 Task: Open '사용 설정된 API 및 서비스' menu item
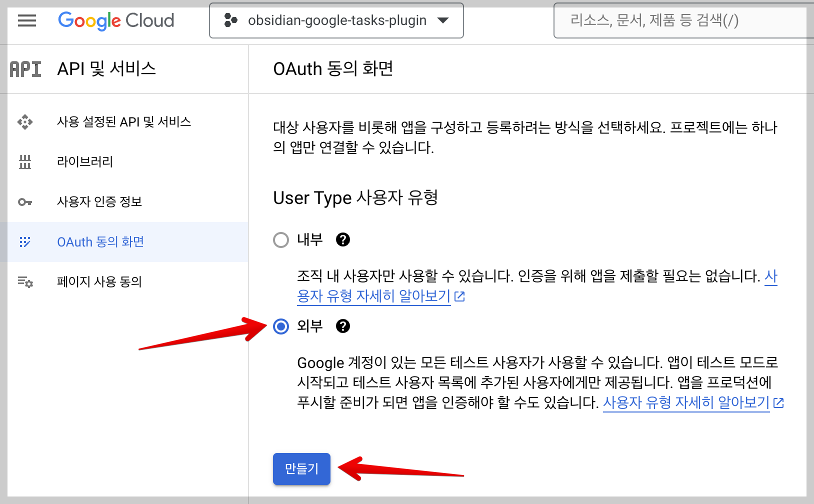pyautogui.click(x=124, y=122)
